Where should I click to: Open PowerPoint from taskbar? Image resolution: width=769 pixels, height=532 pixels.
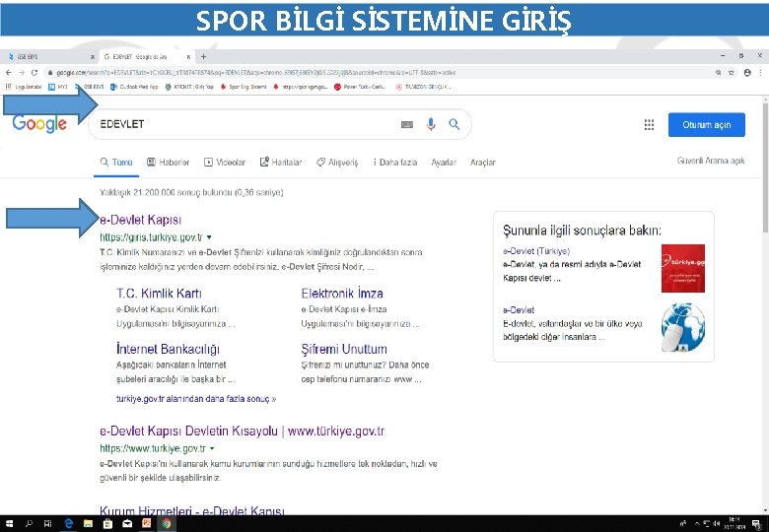[x=147, y=523]
